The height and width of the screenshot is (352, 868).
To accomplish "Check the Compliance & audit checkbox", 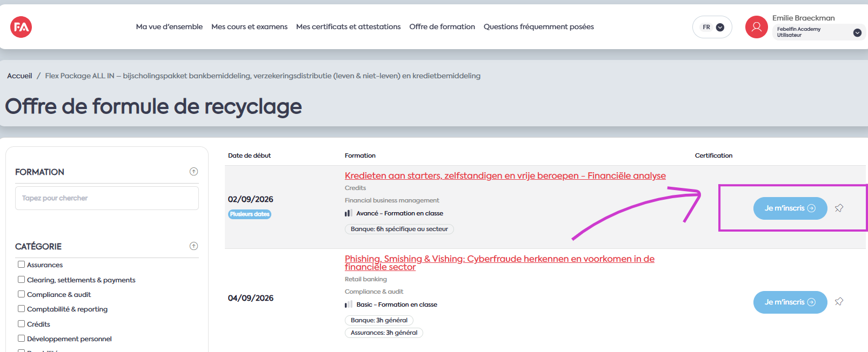I will [21, 294].
